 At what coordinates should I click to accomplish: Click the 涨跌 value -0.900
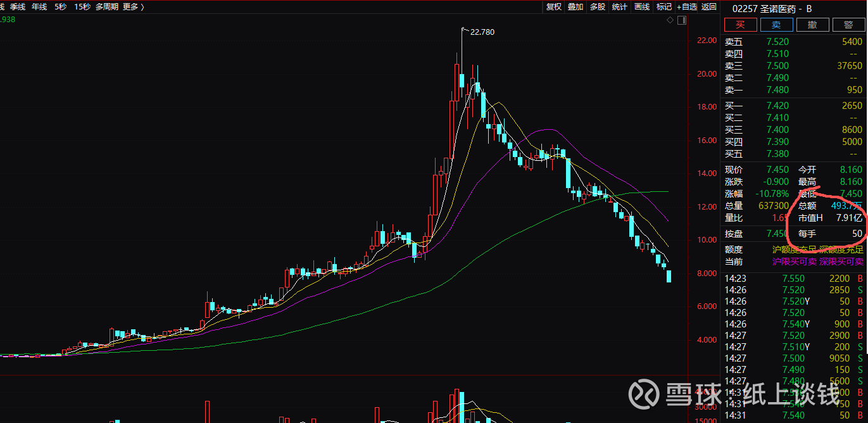(x=776, y=182)
